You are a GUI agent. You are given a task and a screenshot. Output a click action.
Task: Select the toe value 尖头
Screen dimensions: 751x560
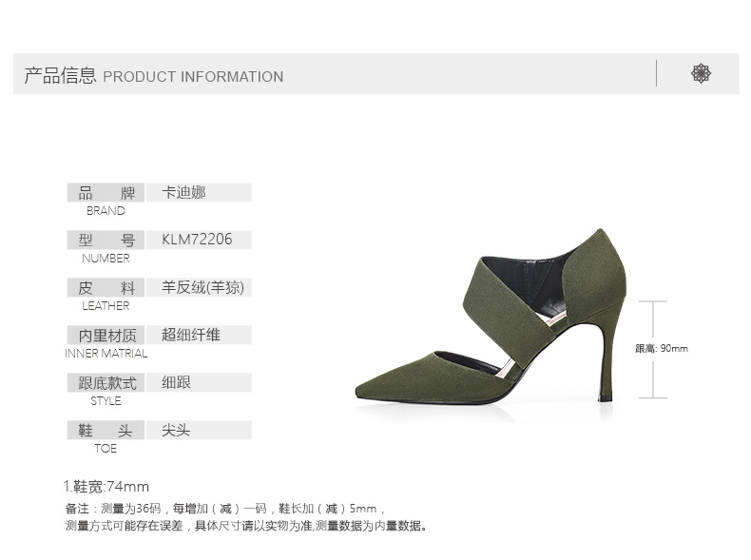tap(176, 430)
